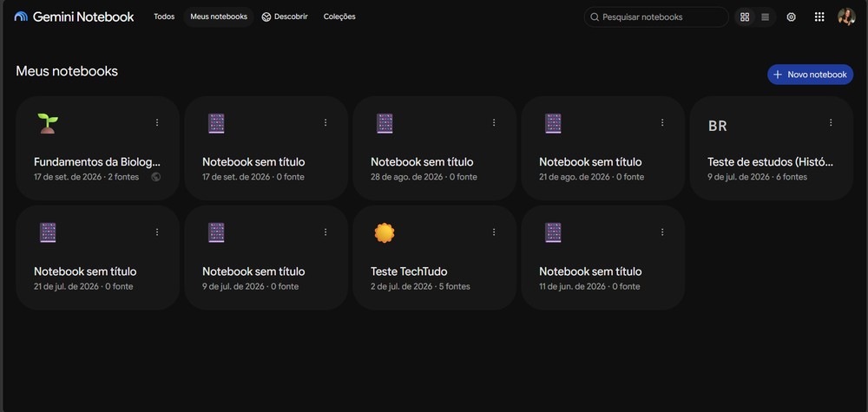Open the Coleções tab
The image size is (868, 412).
(339, 16)
